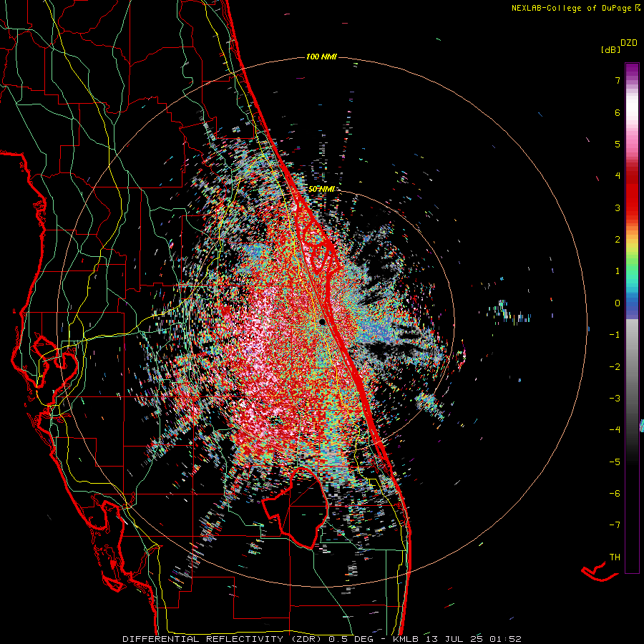Click the 4 value on color scale
Screen dimensions: 644x644
point(618,176)
